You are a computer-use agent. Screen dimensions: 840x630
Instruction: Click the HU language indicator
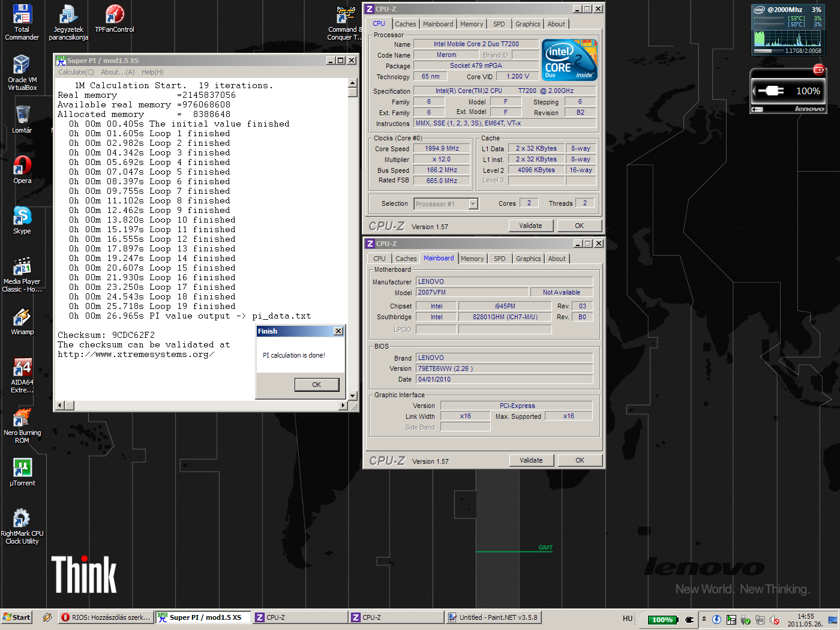pyautogui.click(x=628, y=619)
